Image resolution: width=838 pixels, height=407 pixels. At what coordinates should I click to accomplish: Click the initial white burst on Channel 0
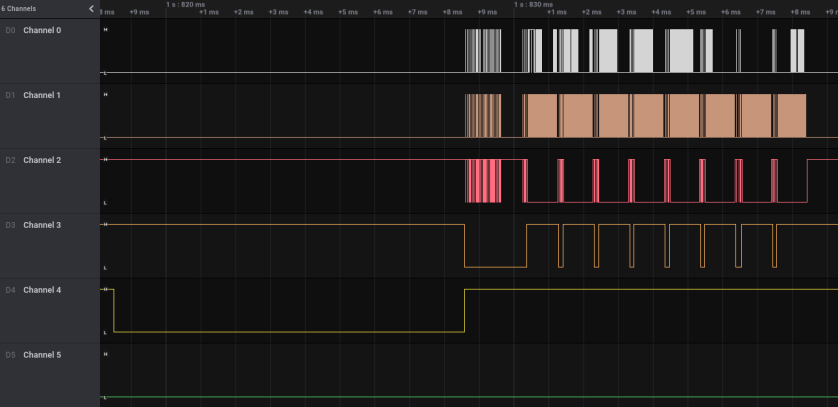[483, 51]
